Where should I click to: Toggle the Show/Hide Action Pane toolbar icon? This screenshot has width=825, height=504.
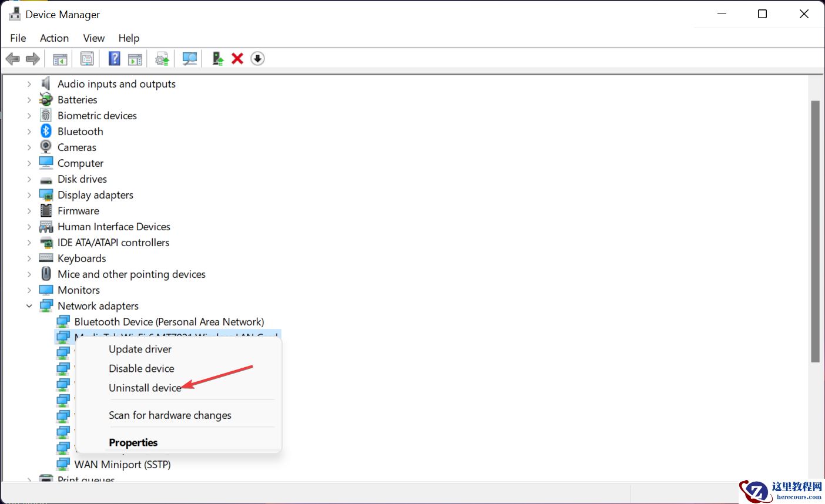tap(135, 59)
